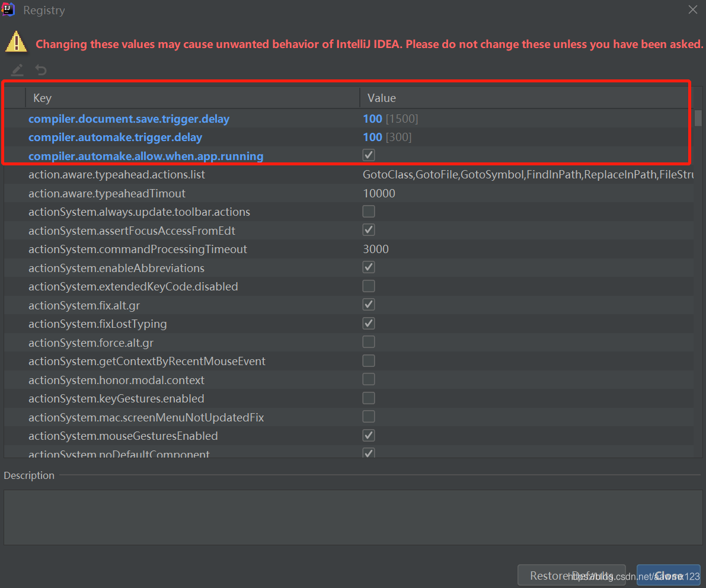Click the edit pencil icon in toolbar
The height and width of the screenshot is (588, 706).
(17, 70)
